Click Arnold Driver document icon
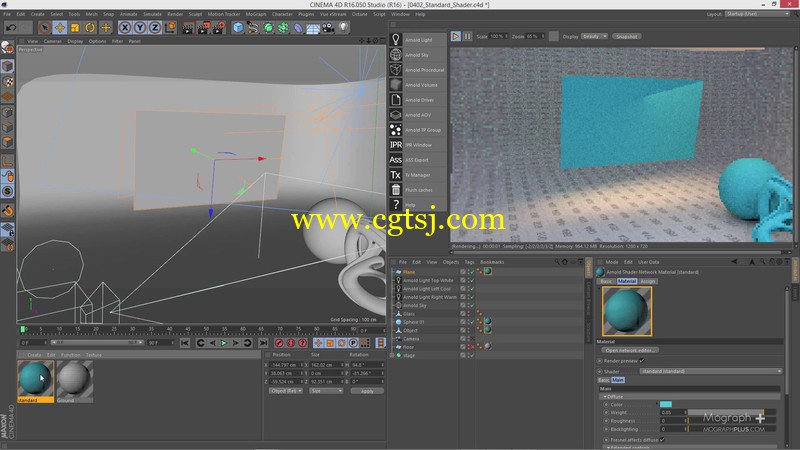Image resolution: width=800 pixels, height=450 pixels. pos(395,99)
